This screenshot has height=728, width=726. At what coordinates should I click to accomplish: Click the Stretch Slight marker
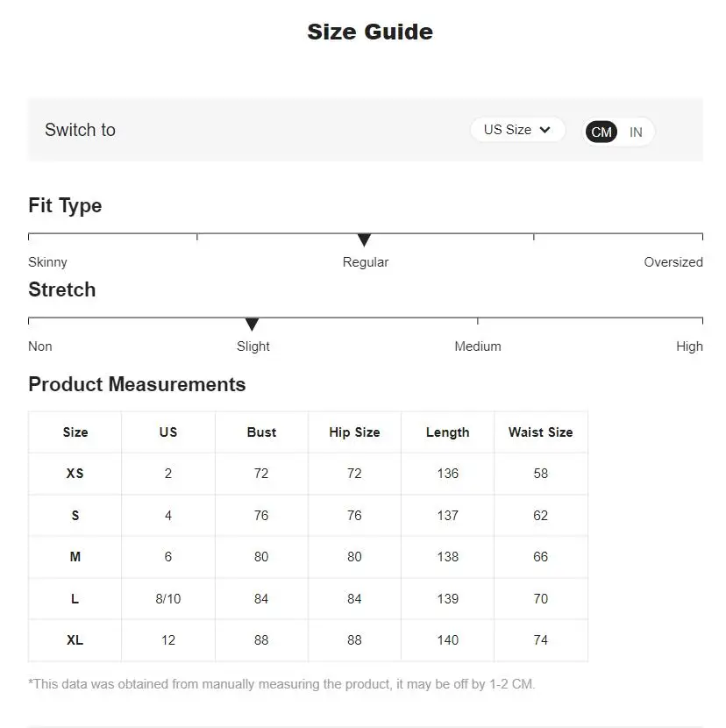tap(252, 324)
